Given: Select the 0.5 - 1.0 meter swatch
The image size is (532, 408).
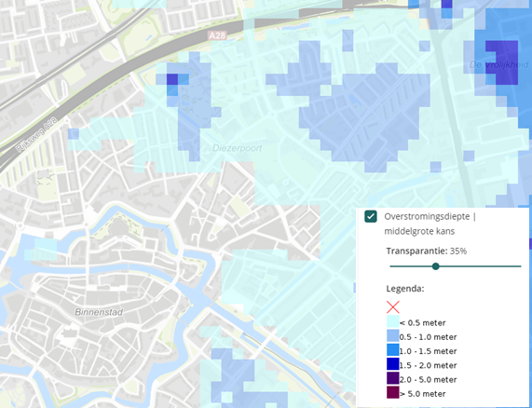Looking at the screenshot, I should coord(393,335).
